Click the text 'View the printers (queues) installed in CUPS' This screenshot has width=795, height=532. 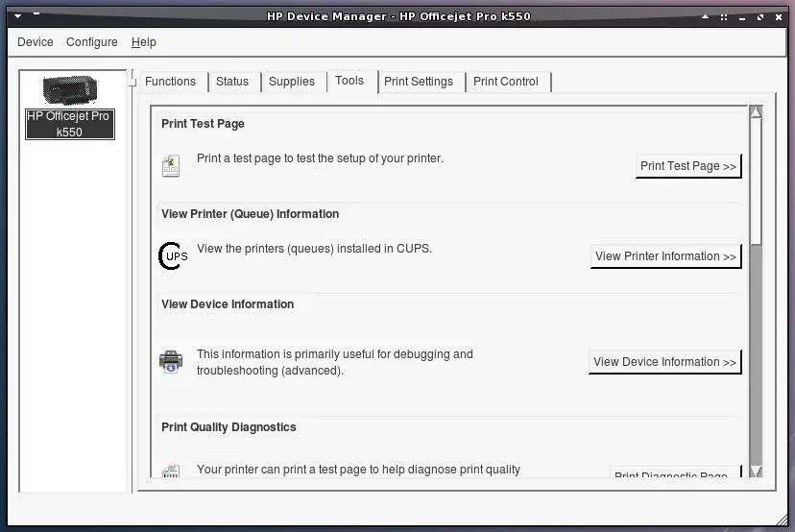[x=314, y=249]
